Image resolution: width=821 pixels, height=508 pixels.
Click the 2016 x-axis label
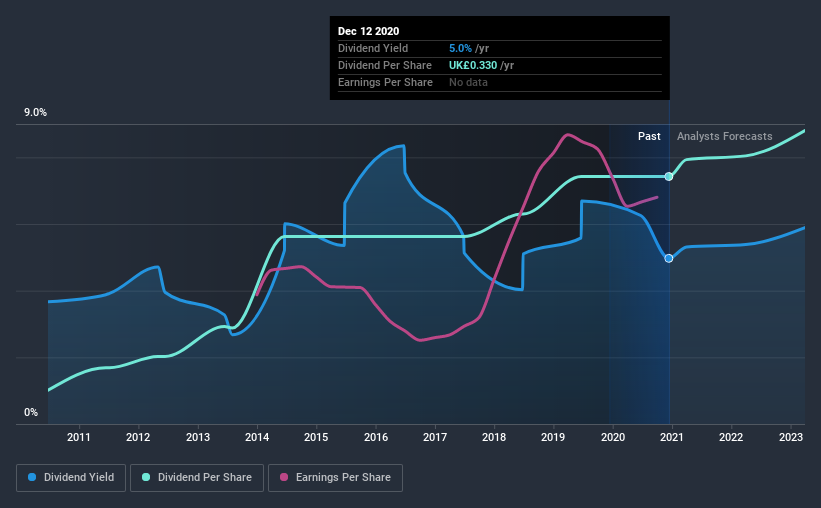pyautogui.click(x=376, y=437)
